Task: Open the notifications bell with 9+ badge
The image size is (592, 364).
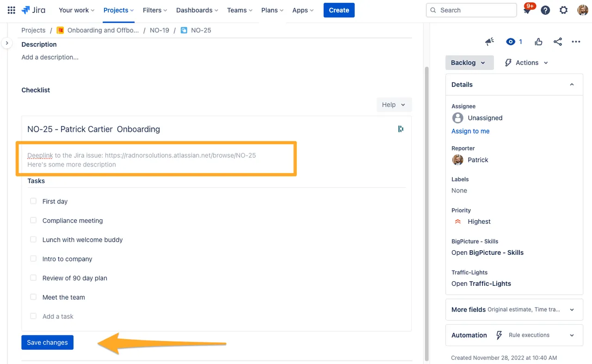Action: [527, 10]
